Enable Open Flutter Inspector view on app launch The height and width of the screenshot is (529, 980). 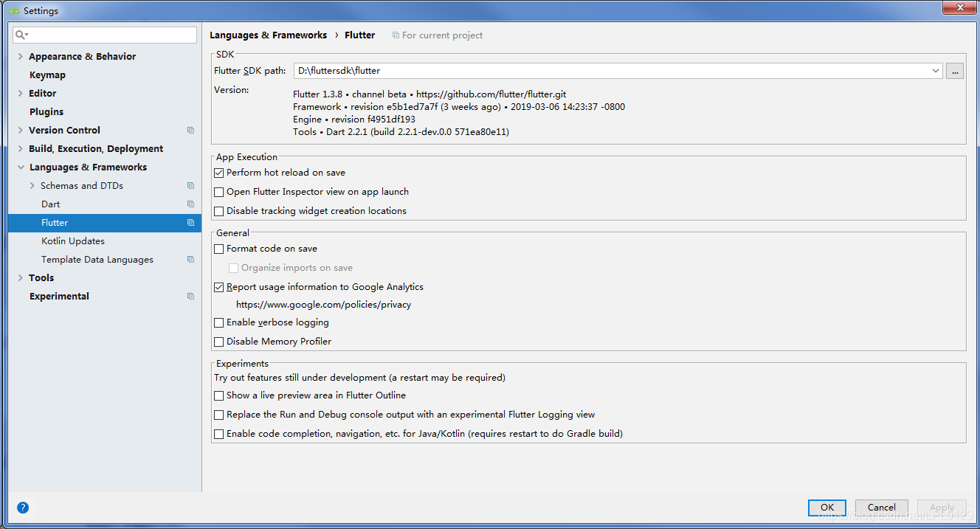218,192
